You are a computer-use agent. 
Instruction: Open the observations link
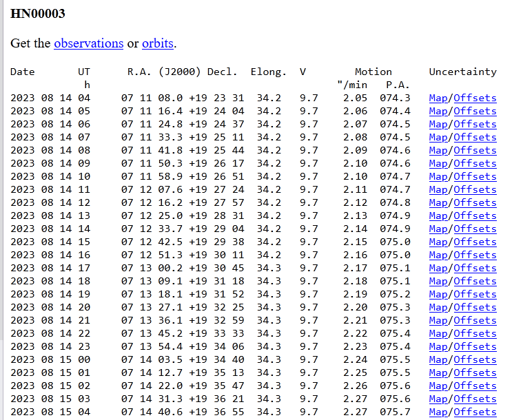[88, 43]
